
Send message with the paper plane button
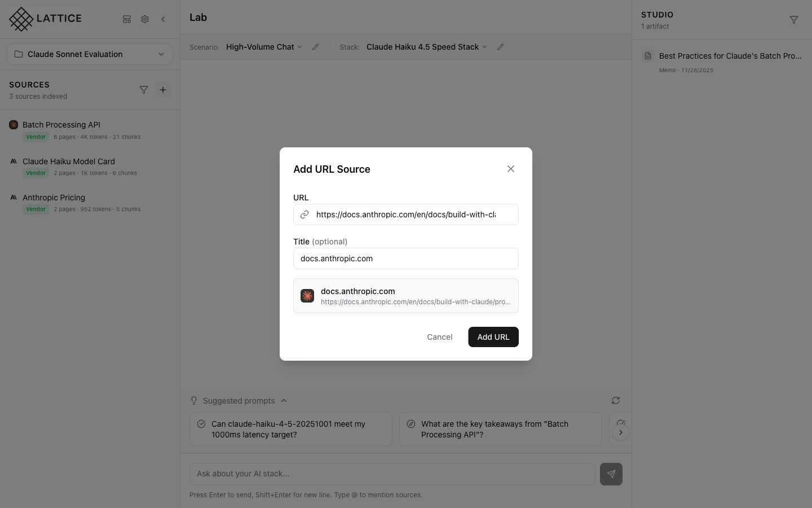click(x=611, y=474)
